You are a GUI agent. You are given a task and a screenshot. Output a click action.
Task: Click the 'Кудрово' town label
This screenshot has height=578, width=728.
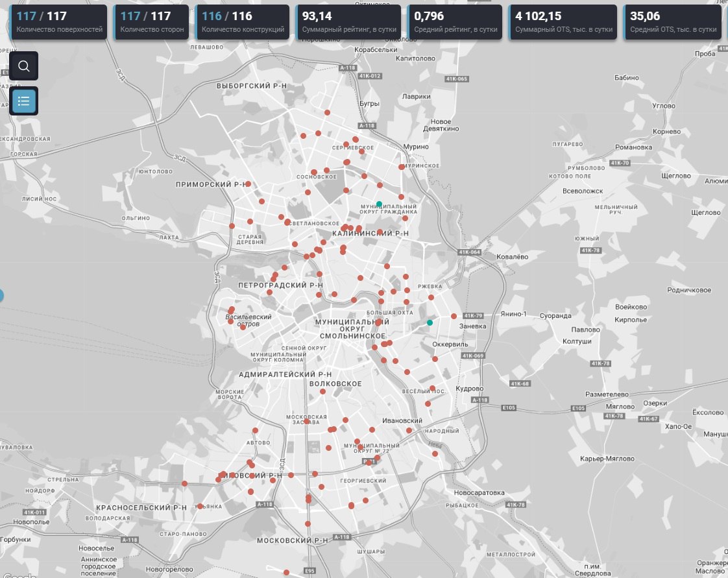click(x=469, y=389)
